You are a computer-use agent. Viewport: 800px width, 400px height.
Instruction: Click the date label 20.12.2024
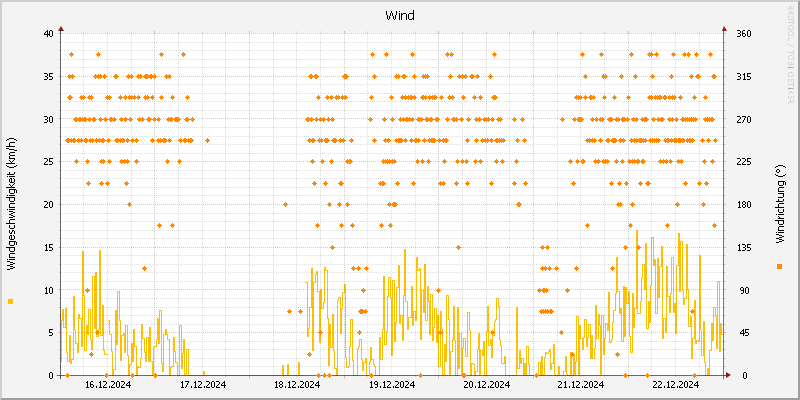(487, 385)
